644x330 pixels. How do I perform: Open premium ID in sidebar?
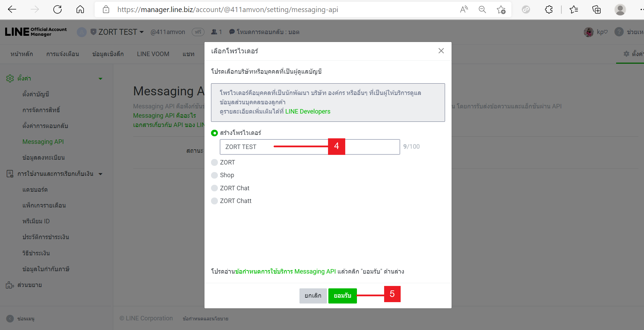36,221
